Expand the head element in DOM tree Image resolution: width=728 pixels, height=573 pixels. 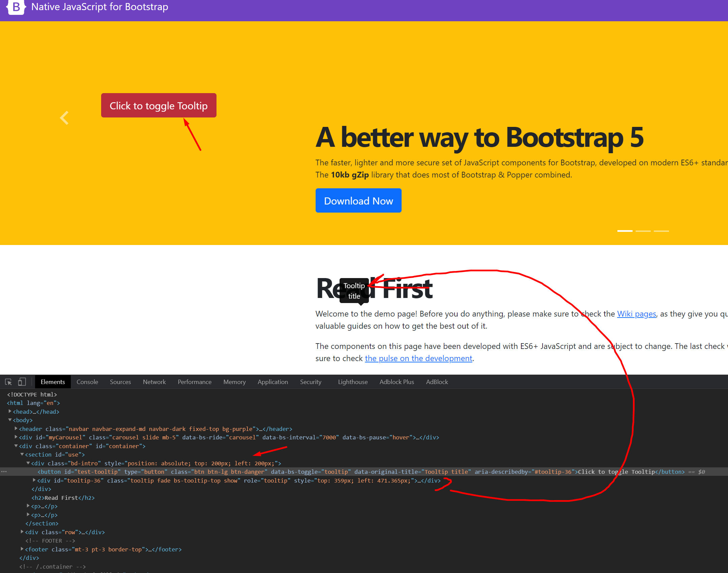[9, 411]
